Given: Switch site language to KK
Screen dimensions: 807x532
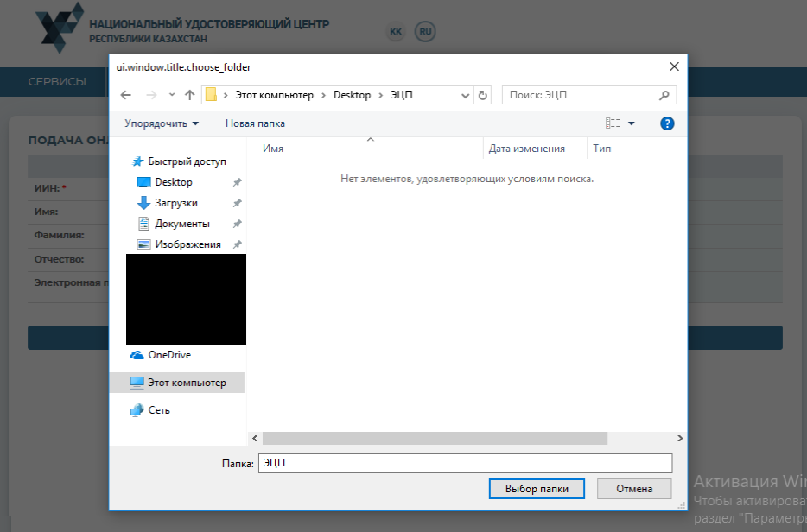Looking at the screenshot, I should coord(396,32).
